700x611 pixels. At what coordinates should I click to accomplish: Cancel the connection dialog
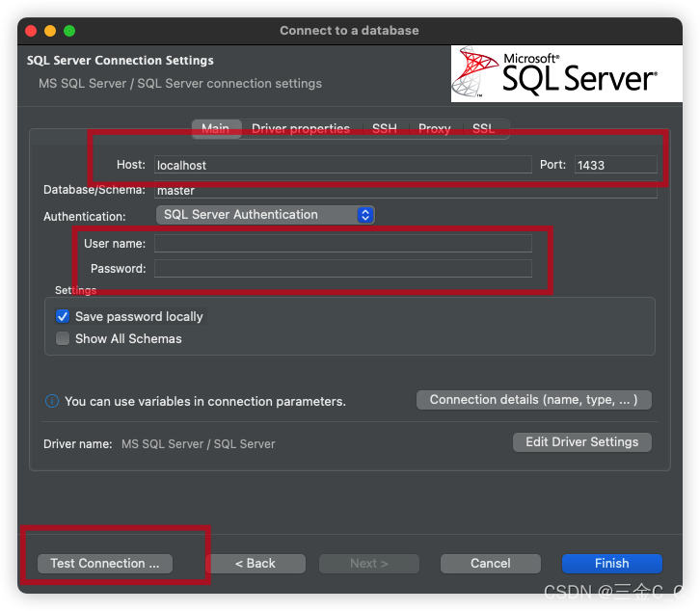coord(490,563)
